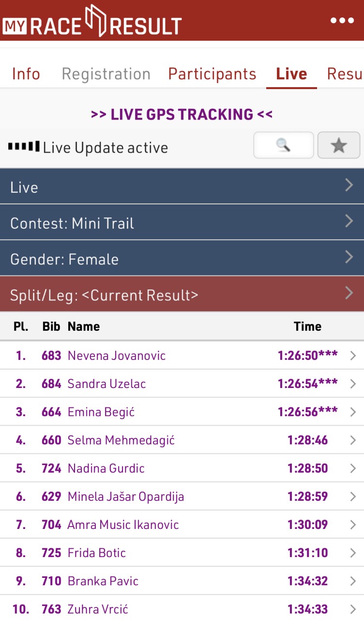Open details arrow for Zuhra Vrcić
Viewport: 364px width, 620px height.
click(x=353, y=609)
